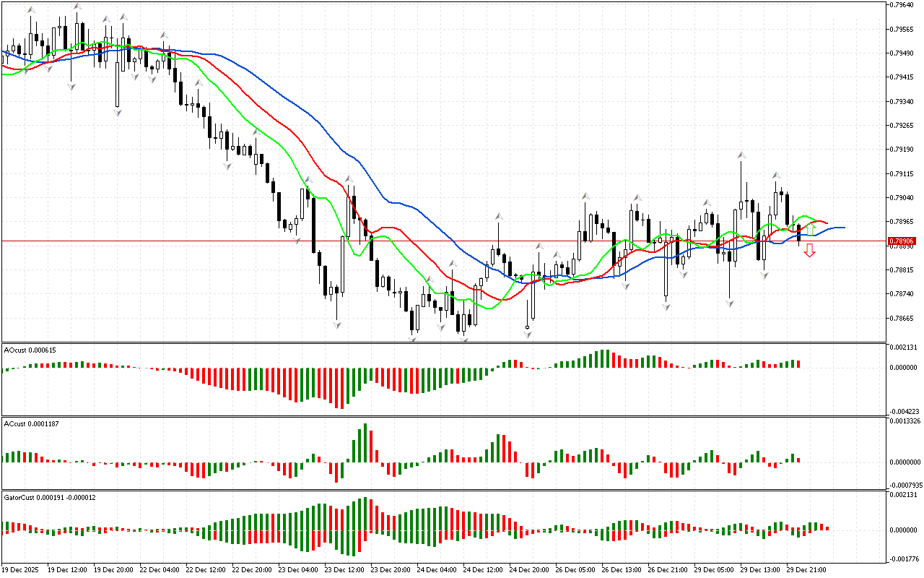
Task: Click the ACcust indicator label
Action: coord(31,423)
